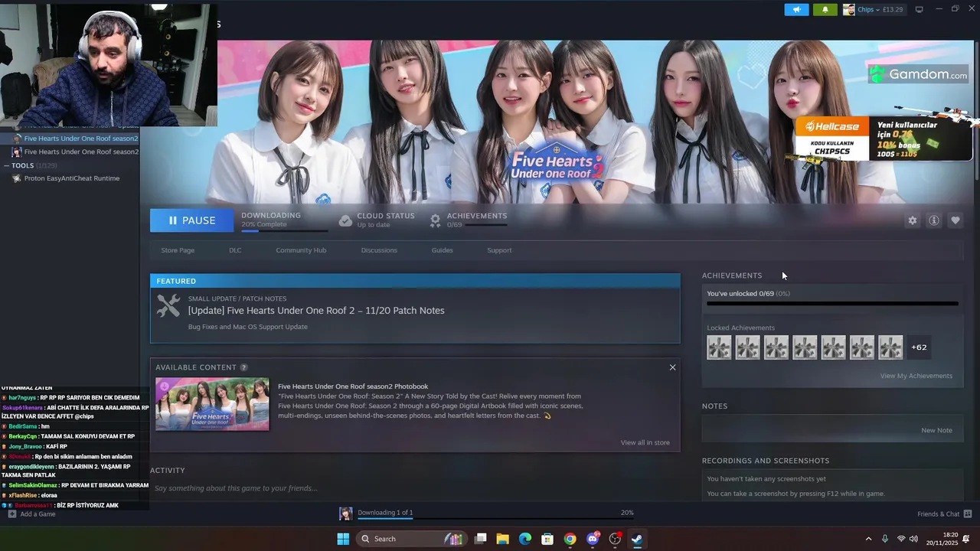Viewport: 980px width, 551px height.
Task: Open Microsoft Store from taskbar
Action: 547,539
